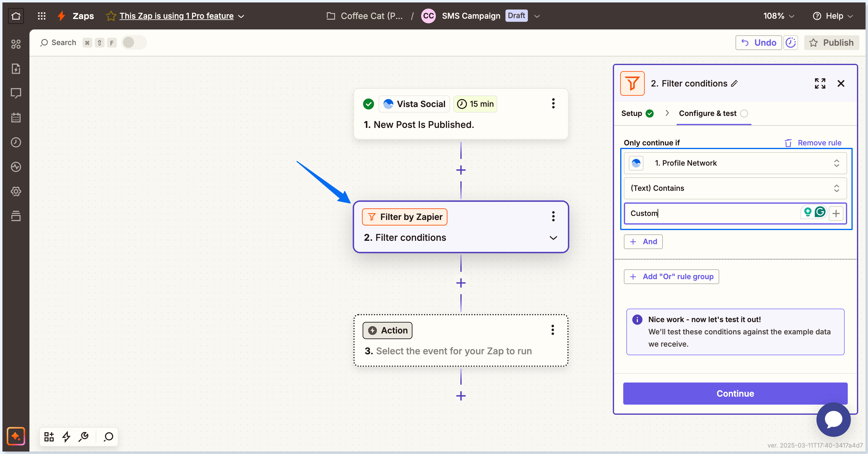Viewport: 868px width, 454px height.
Task: Click Add "Or" rule group
Action: click(671, 277)
